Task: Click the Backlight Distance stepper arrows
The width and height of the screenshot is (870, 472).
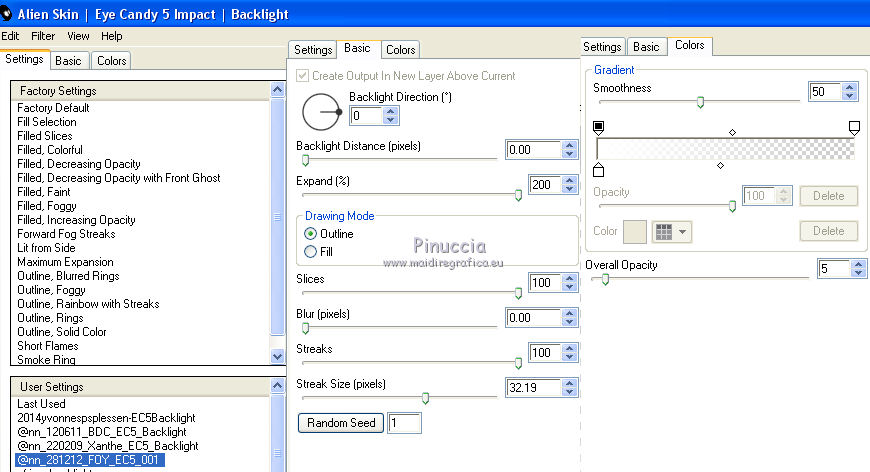Action: tap(569, 150)
